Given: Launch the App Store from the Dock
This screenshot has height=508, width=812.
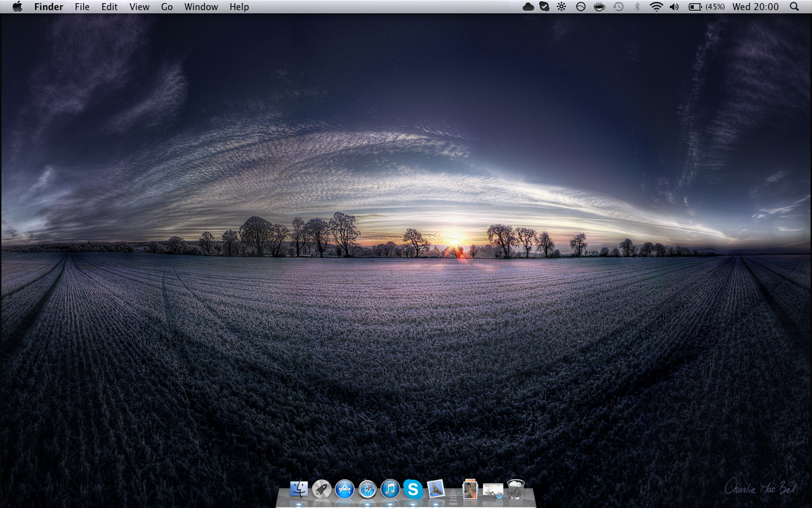Looking at the screenshot, I should coord(344,489).
